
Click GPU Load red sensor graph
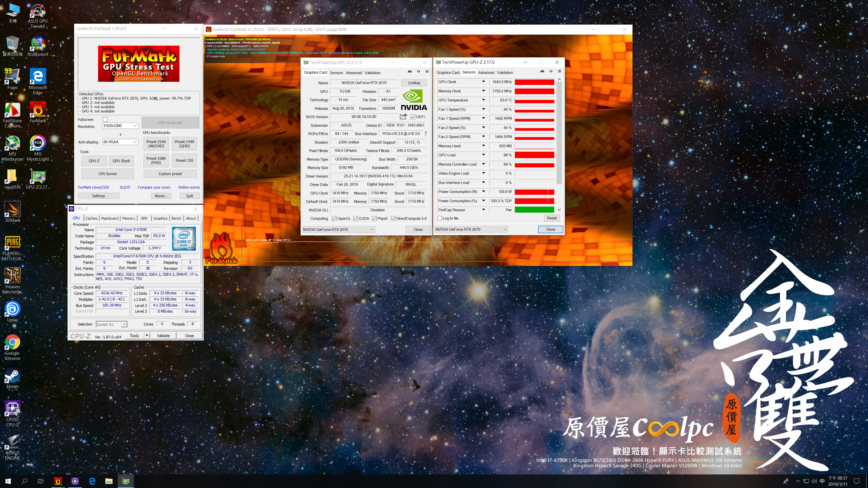coord(534,155)
